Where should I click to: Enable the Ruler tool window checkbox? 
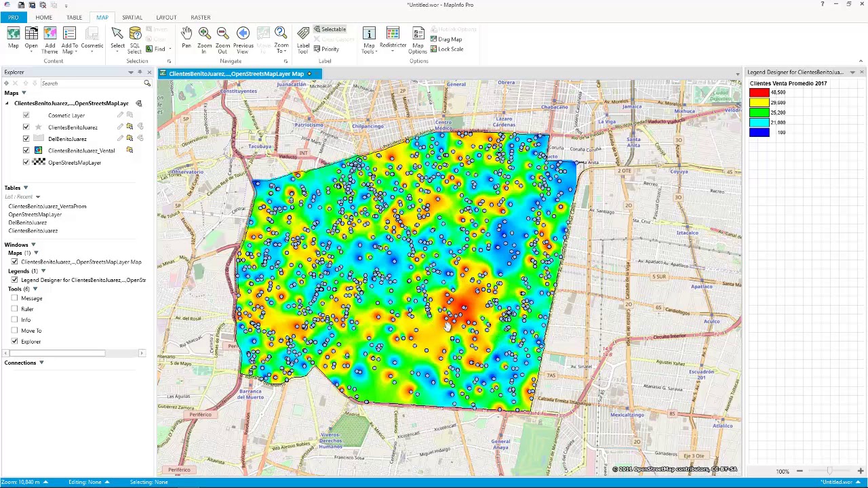pos(14,309)
